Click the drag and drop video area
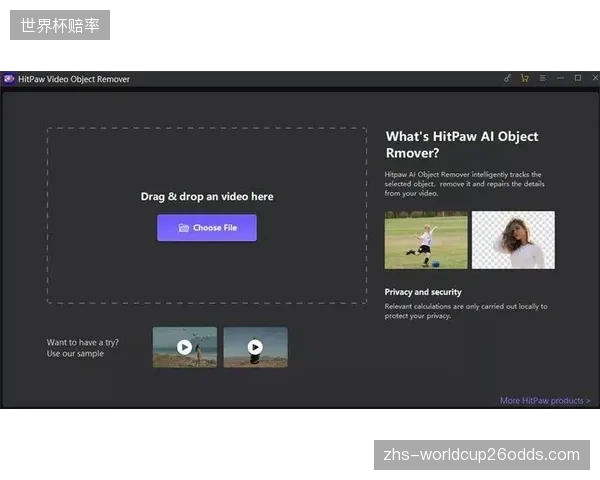Screen dimensions: 600x480 pyautogui.click(x=207, y=216)
